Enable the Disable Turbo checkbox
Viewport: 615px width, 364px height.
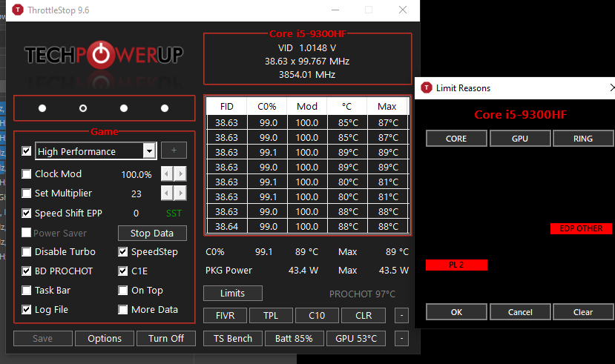pos(26,251)
